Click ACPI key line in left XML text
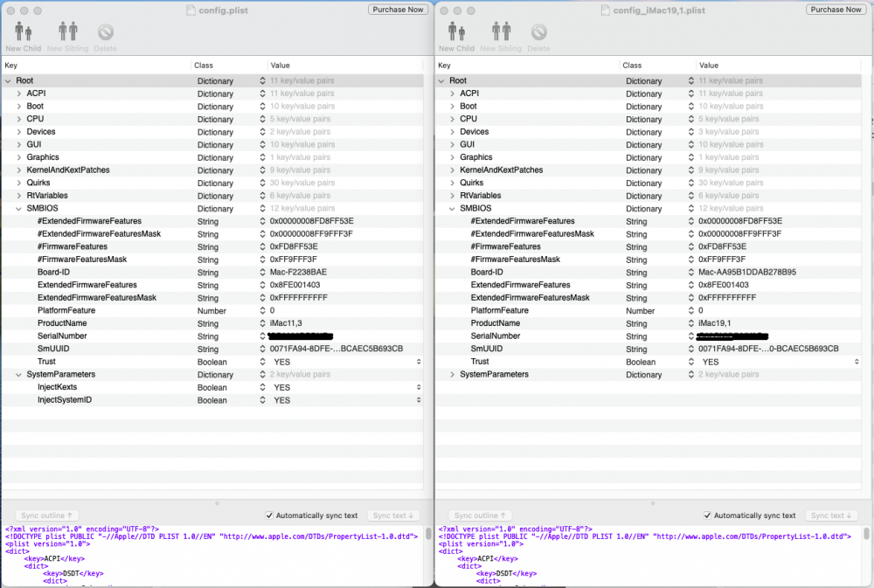This screenshot has height=588, width=874. 54,558
